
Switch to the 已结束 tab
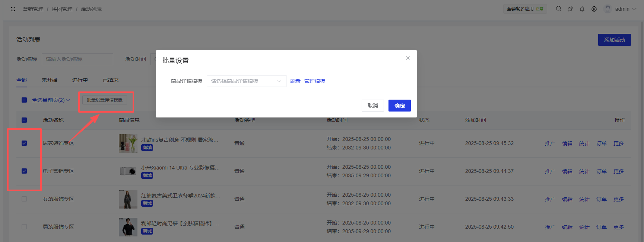[x=111, y=80]
